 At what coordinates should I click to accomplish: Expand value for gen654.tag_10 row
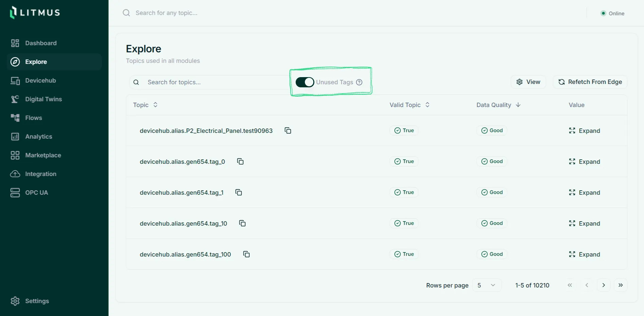click(x=585, y=224)
